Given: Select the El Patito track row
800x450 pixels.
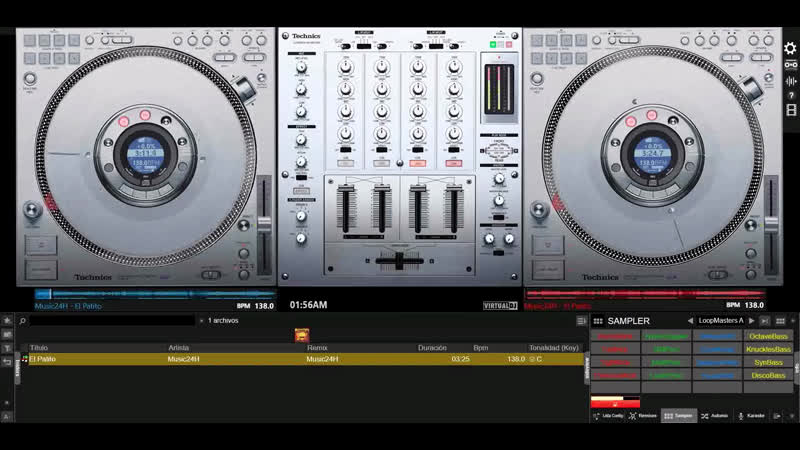Looking at the screenshot, I should [305, 359].
